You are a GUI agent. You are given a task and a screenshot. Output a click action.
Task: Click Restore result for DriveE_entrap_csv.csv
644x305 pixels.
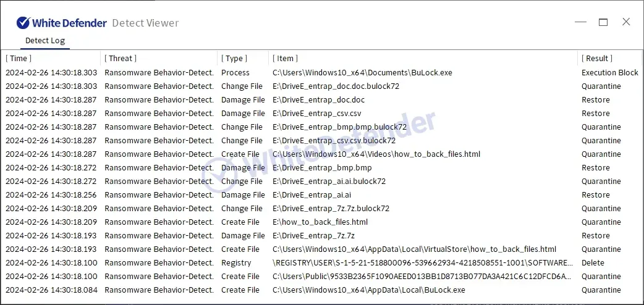point(596,114)
